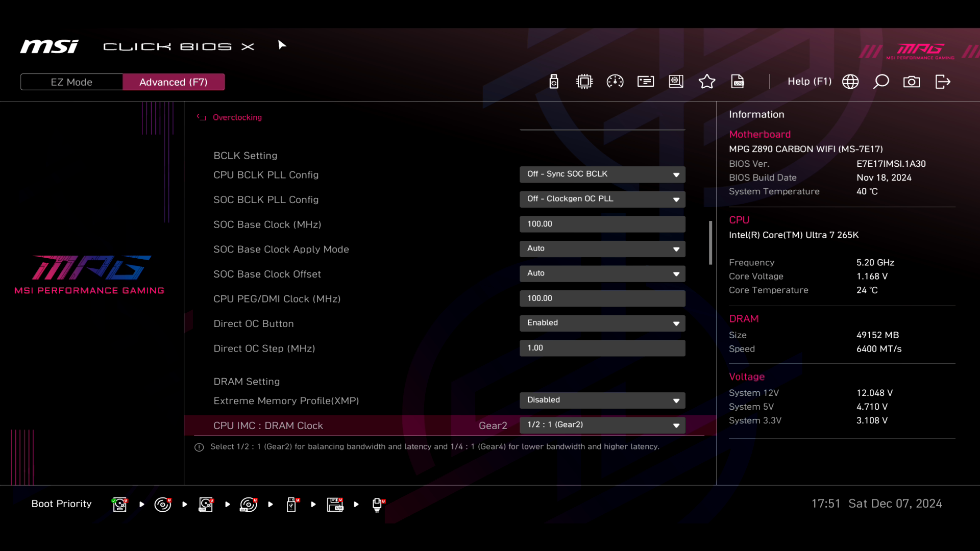
Task: Open SOC Base Clock Apply Mode dropdown
Action: point(602,249)
